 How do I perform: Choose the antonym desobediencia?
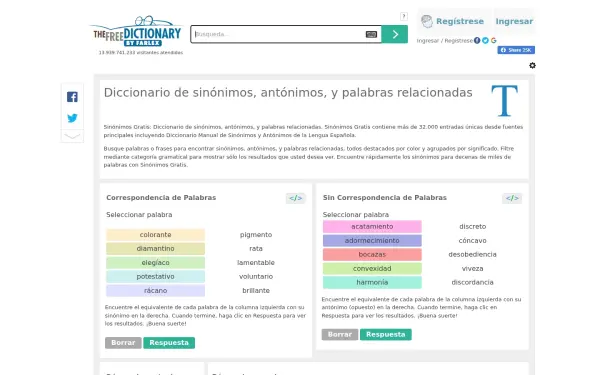coord(473,254)
